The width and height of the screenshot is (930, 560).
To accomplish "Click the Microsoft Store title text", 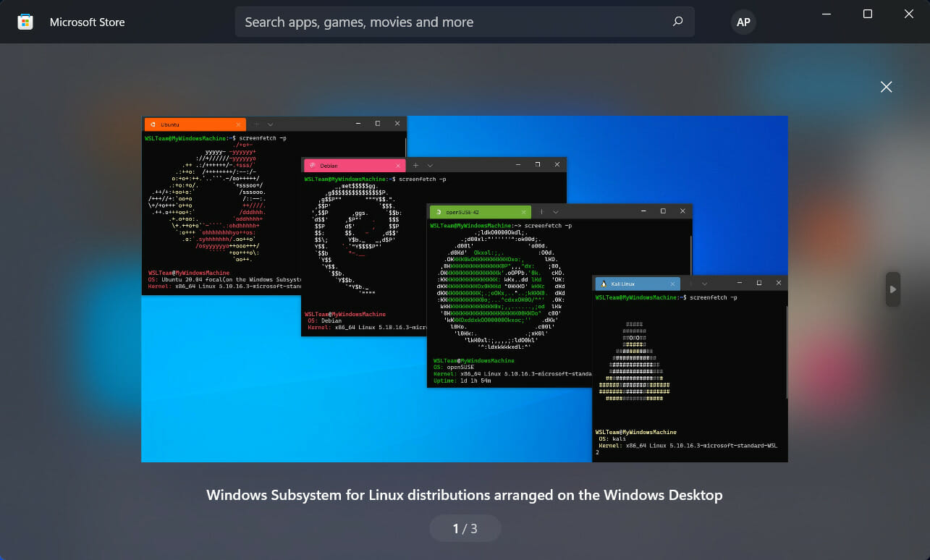I will point(88,22).
